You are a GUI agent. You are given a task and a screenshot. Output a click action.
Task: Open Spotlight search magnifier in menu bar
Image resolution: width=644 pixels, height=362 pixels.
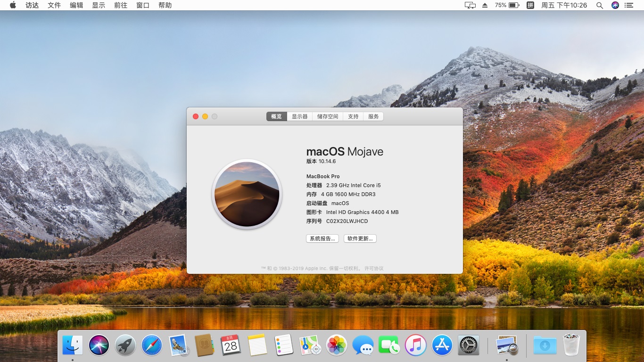[x=600, y=5]
